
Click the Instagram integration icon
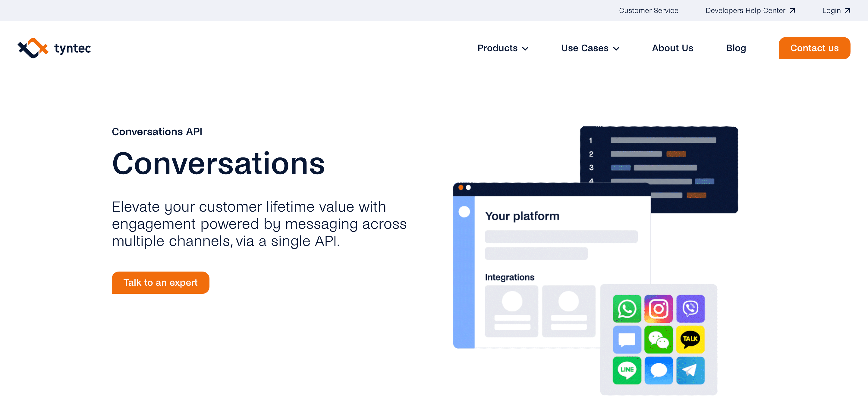(x=659, y=309)
